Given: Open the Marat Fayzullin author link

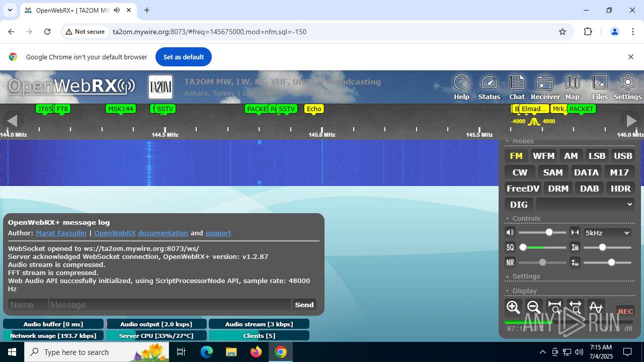Looking at the screenshot, I should pyautogui.click(x=61, y=233).
